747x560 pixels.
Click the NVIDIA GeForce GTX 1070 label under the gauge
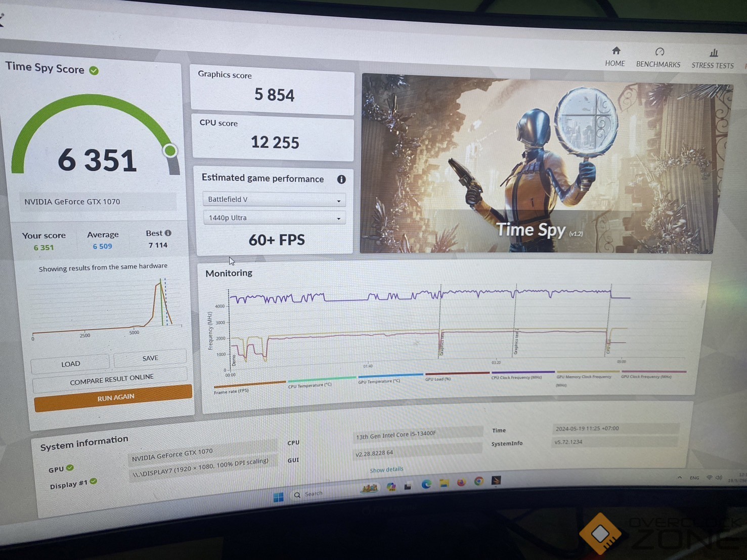pyautogui.click(x=72, y=202)
